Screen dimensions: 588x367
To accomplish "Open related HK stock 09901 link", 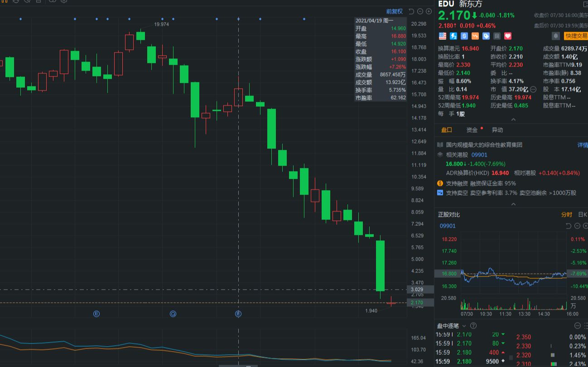I will [x=479, y=155].
